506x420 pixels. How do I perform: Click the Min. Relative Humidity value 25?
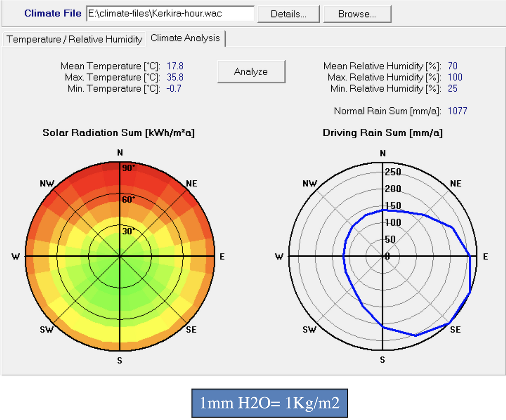tap(453, 88)
